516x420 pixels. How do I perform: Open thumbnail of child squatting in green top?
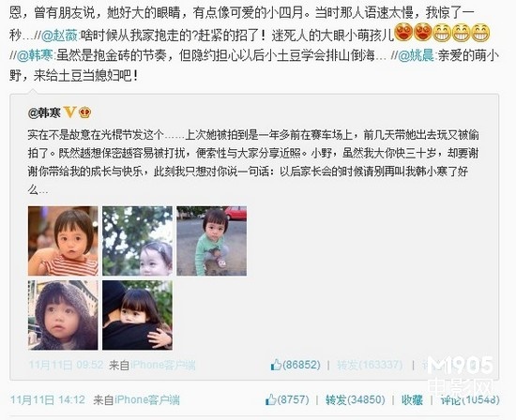click(212, 241)
